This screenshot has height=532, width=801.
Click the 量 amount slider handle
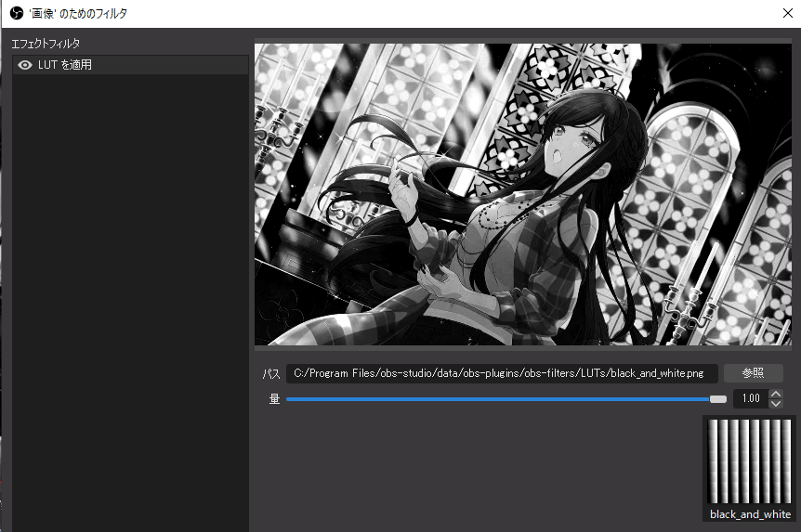click(x=718, y=399)
